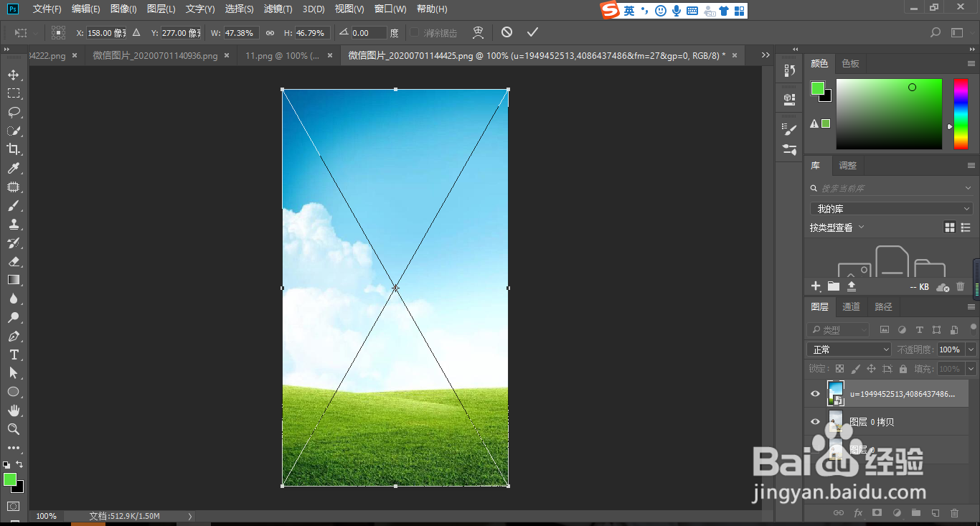980x526 pixels.
Task: Select the Crop tool
Action: click(13, 149)
